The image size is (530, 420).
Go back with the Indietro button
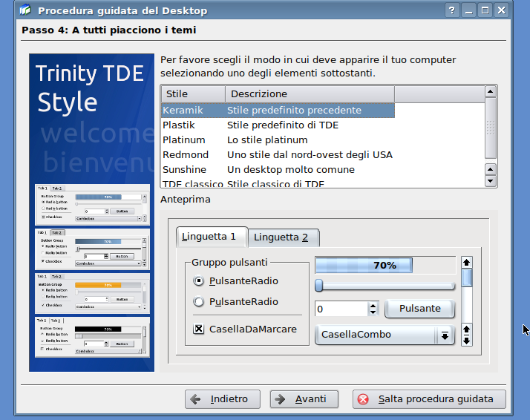coord(223,399)
